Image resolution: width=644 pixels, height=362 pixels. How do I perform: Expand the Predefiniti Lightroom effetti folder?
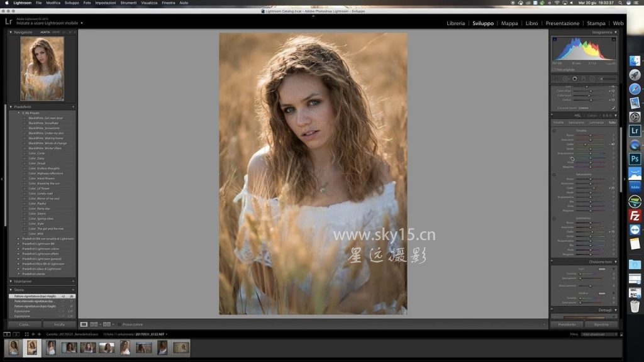18,254
